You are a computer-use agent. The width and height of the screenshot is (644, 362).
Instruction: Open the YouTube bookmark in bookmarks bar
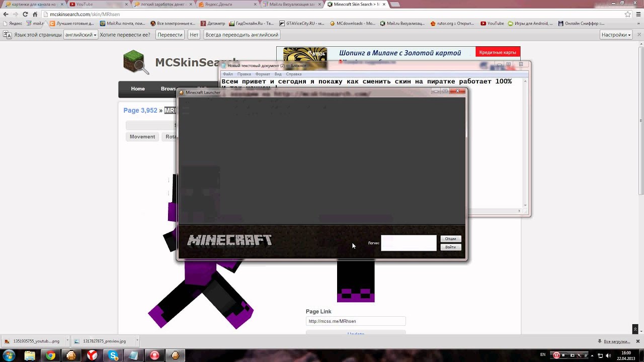(x=492, y=23)
